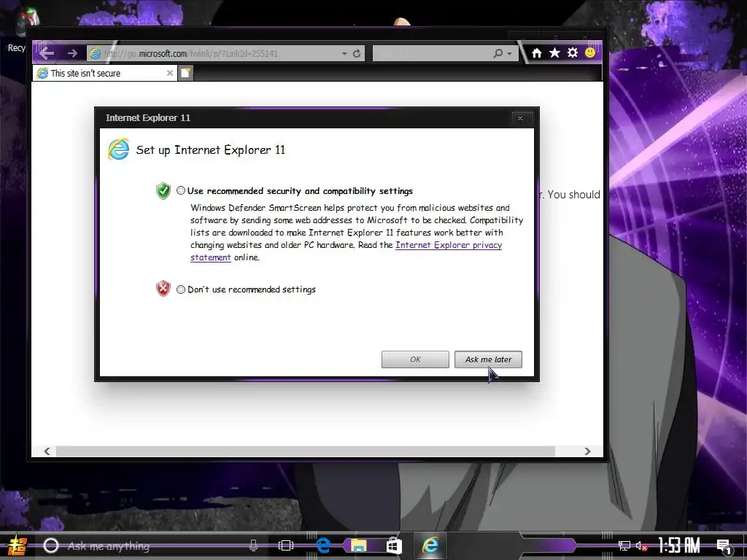747x560 pixels.
Task: Click the browser Back arrow
Action: coord(47,52)
